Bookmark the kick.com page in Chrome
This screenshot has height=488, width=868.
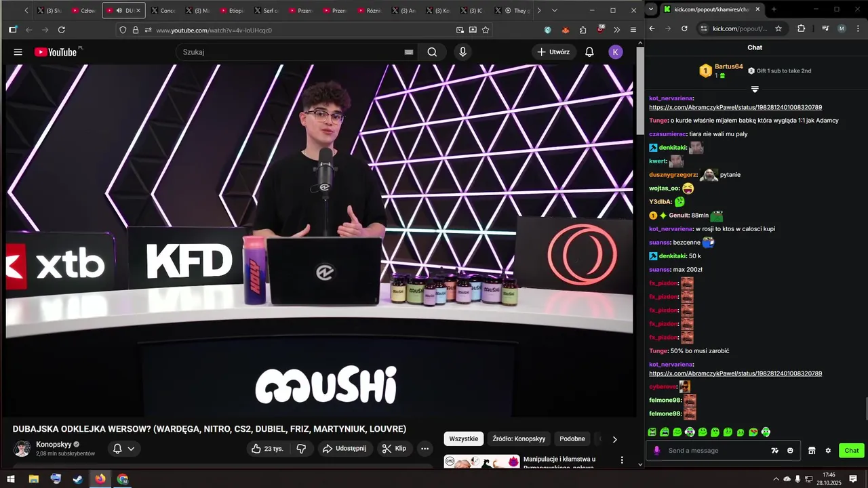(778, 28)
